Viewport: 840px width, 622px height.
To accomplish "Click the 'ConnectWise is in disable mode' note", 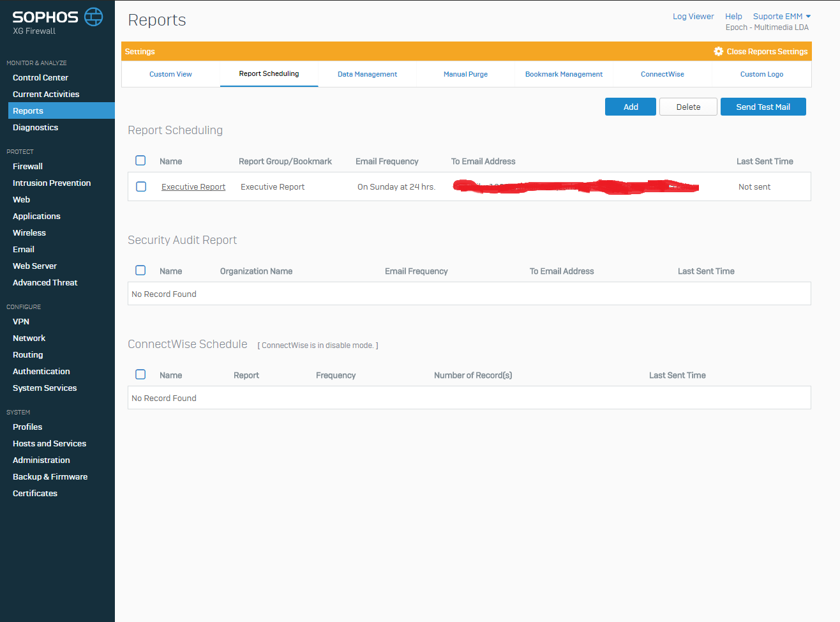I will (318, 345).
